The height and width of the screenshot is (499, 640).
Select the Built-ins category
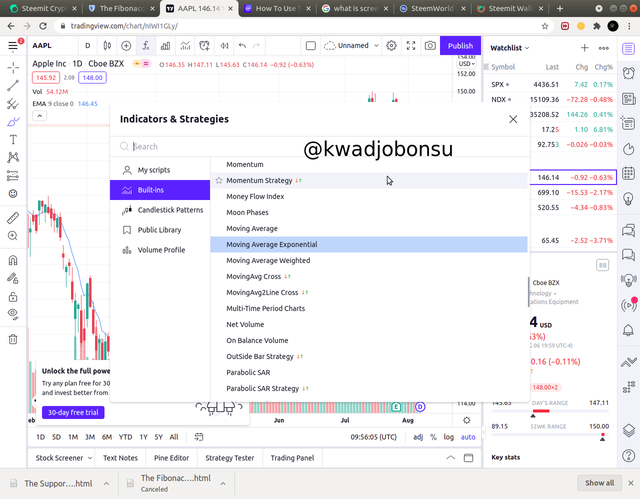click(160, 190)
